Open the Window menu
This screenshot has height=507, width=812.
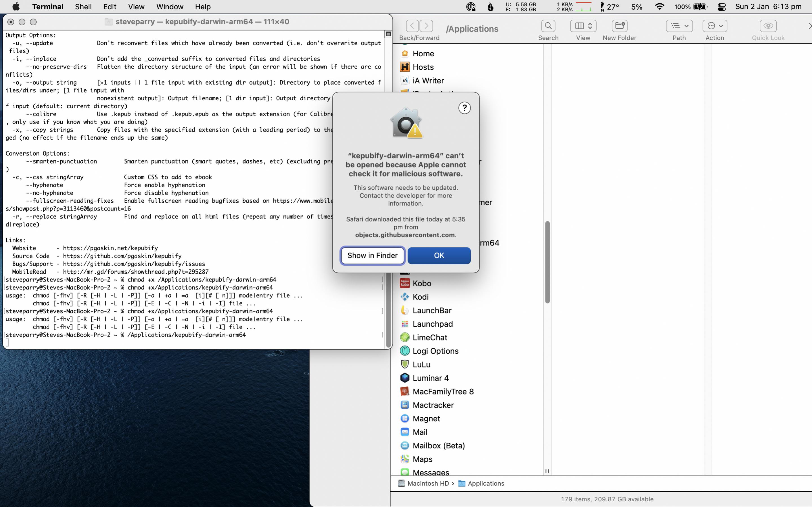(170, 7)
